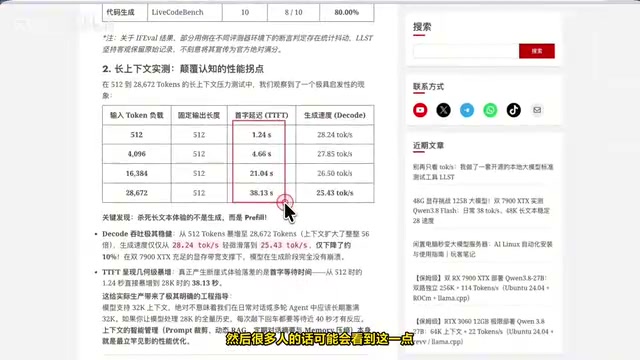The height and width of the screenshot is (360, 640).
Task: Click the LiveCodeBench table cell
Action: coord(185,12)
